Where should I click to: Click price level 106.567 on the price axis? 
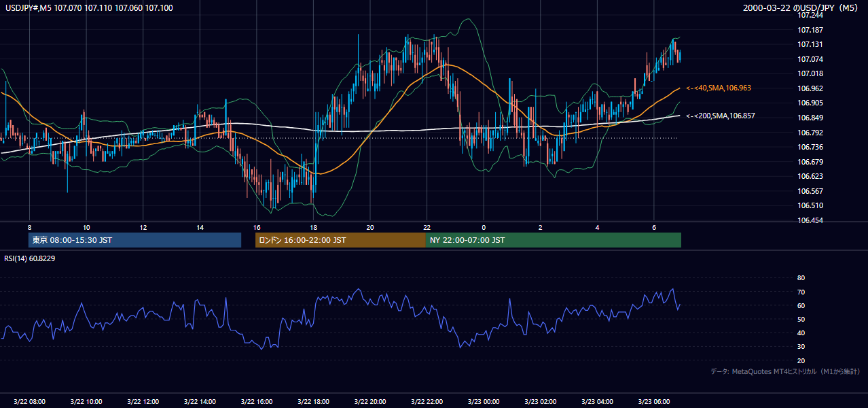810,191
